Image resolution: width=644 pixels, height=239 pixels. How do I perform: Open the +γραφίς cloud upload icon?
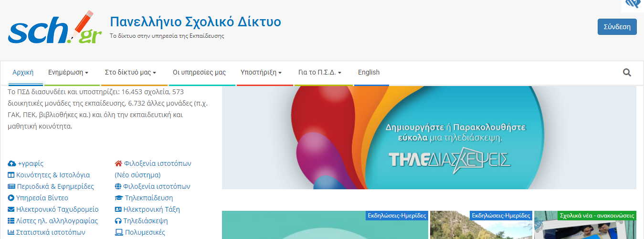(x=12, y=163)
